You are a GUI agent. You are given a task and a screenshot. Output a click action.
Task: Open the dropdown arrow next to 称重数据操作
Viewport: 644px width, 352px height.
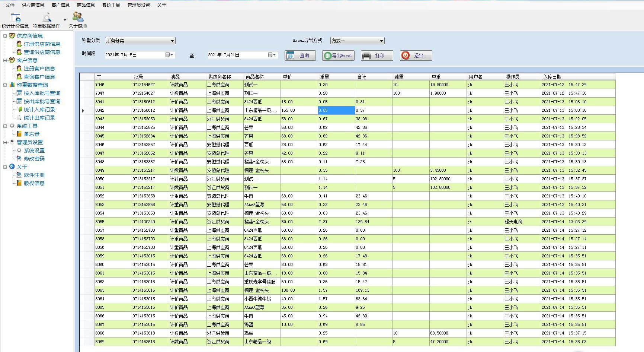click(x=65, y=20)
